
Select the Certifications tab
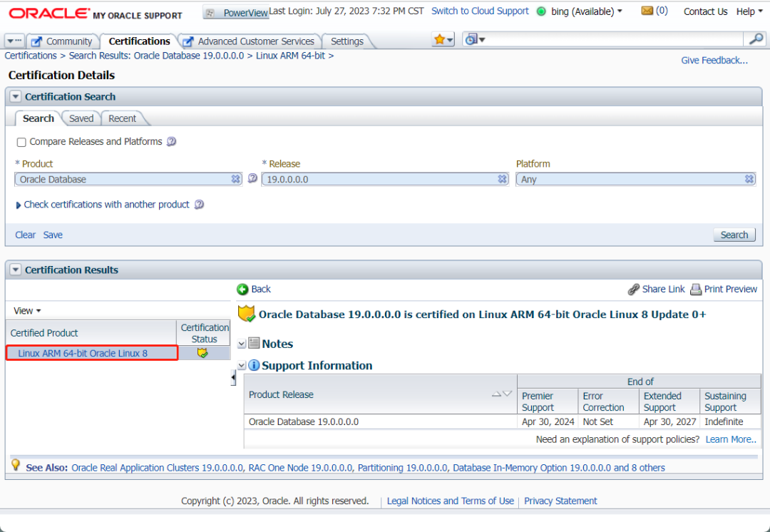pos(140,41)
